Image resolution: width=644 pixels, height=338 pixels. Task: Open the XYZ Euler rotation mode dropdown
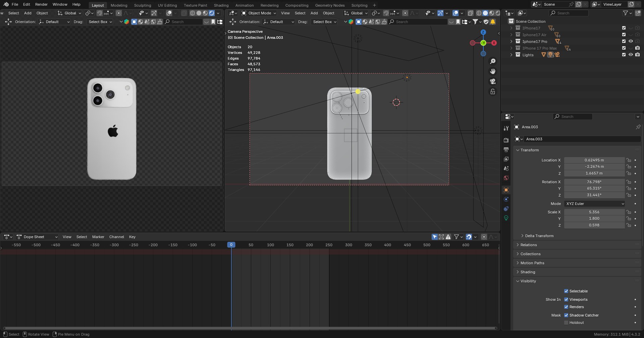[x=595, y=204]
